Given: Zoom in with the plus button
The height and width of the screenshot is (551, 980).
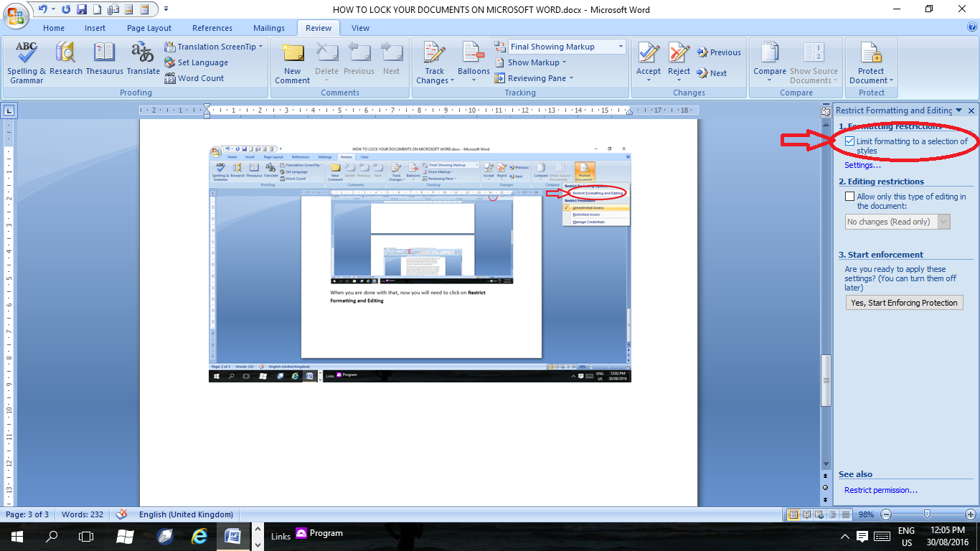Looking at the screenshot, I should tap(971, 514).
